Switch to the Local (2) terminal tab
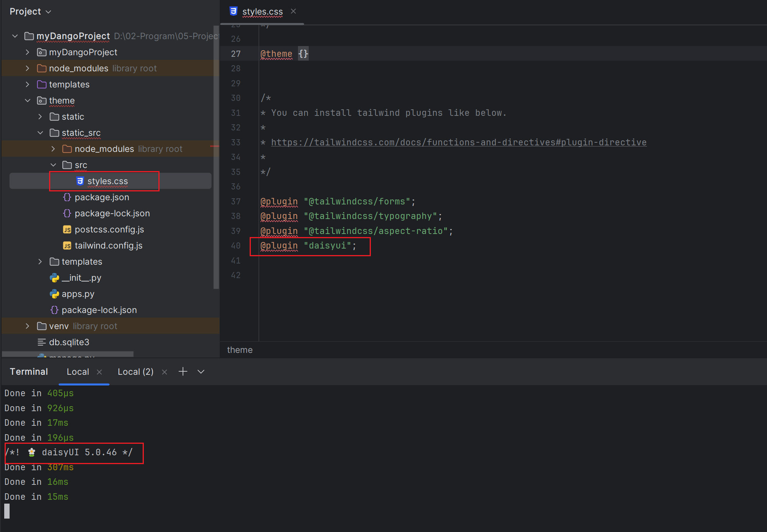 135,371
